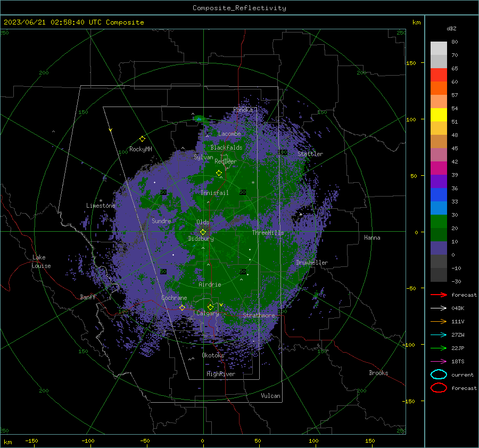479x448 pixels.
Task: Click the Ponoka city label
Action: [243, 110]
